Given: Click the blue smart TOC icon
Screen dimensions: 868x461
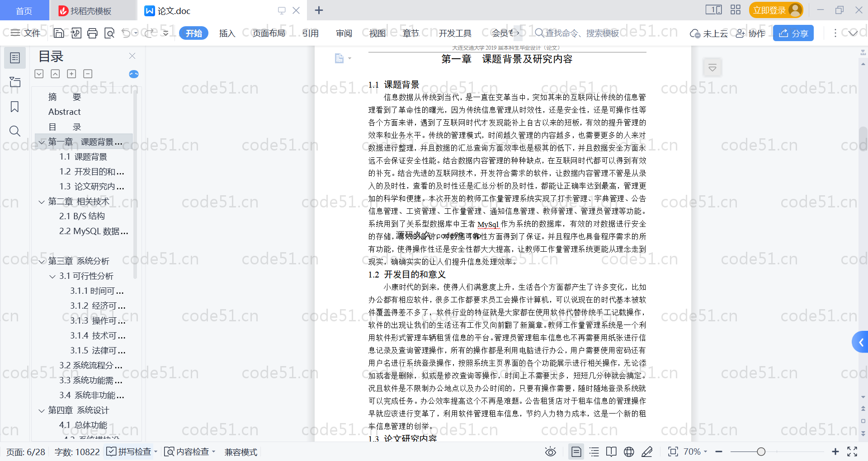Looking at the screenshot, I should [x=134, y=74].
